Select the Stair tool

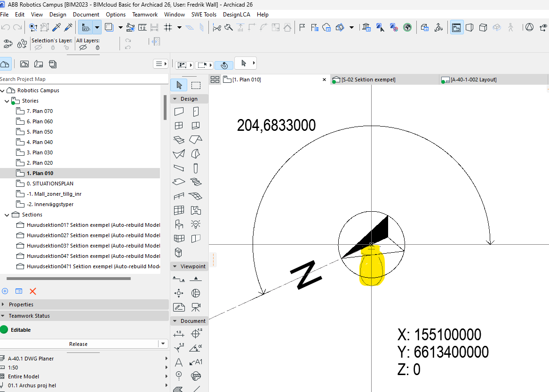[196, 182]
